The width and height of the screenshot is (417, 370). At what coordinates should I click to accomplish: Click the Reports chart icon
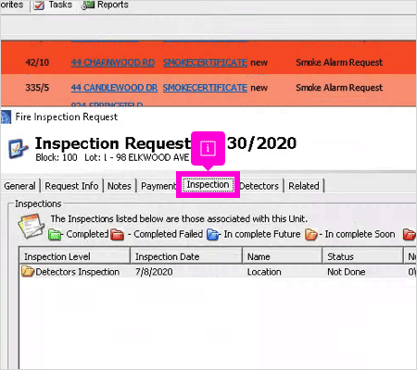point(88,5)
